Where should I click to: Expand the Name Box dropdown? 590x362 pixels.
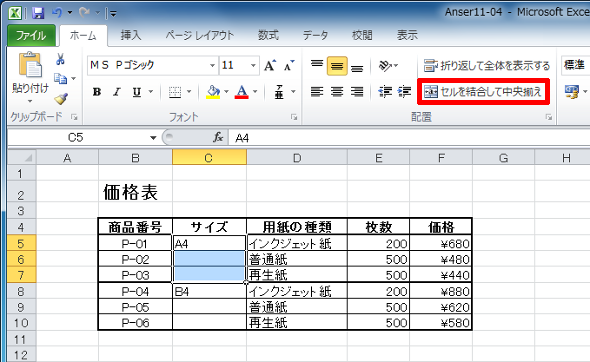[153, 138]
